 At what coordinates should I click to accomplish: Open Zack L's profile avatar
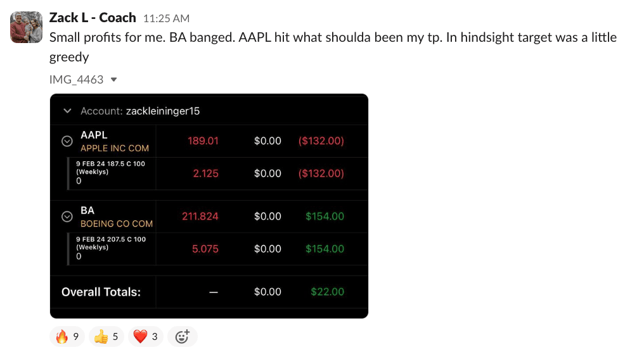[27, 27]
